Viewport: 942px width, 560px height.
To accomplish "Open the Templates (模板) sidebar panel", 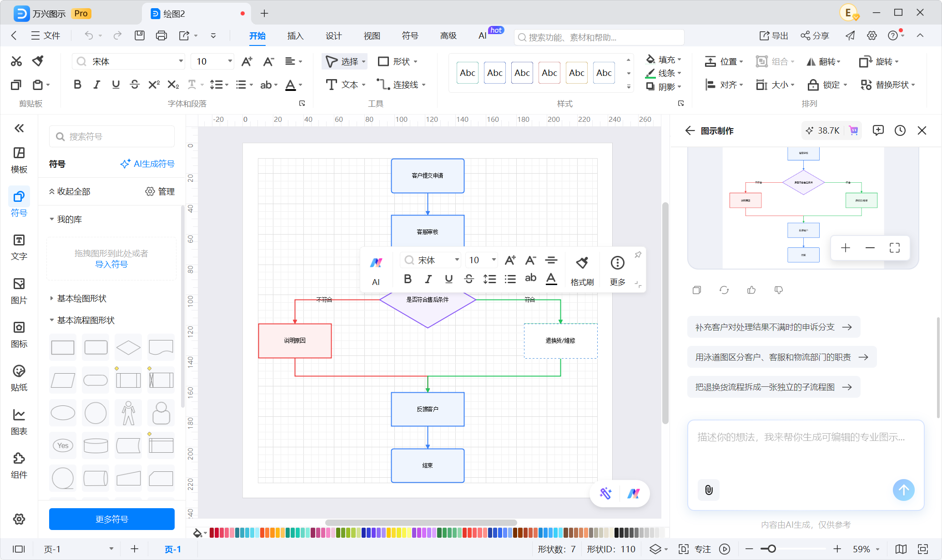I will [19, 160].
